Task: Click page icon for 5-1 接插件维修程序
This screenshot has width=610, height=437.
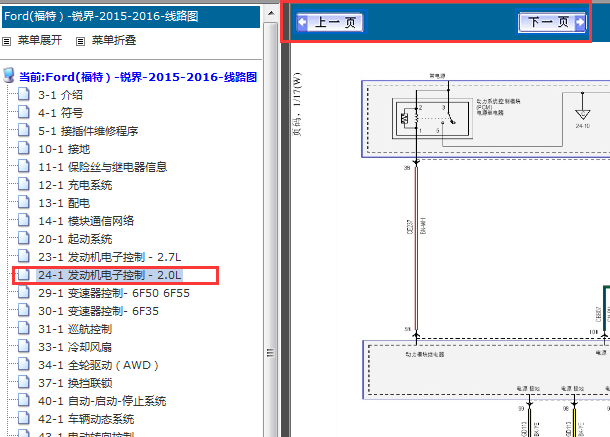Action: (x=24, y=130)
